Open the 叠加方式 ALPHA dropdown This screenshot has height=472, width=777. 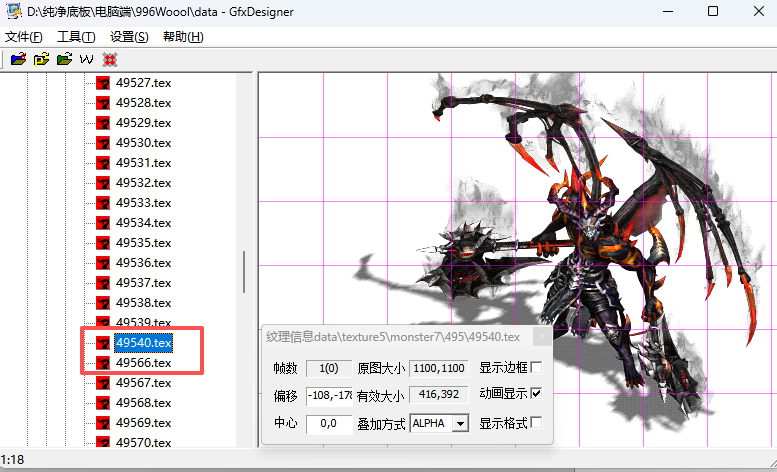(x=461, y=423)
